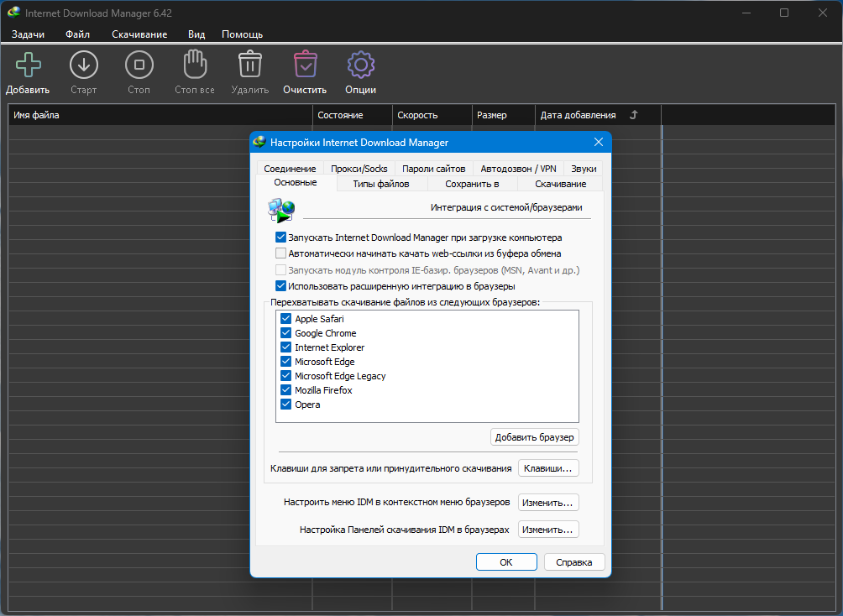Screen dimensions: 843x616
Task: Switch to the Прокси/Socks tab
Action: tap(359, 169)
